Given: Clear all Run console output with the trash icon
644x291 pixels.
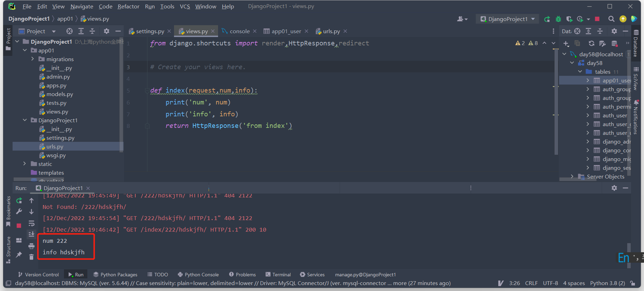Looking at the screenshot, I should pos(31,257).
